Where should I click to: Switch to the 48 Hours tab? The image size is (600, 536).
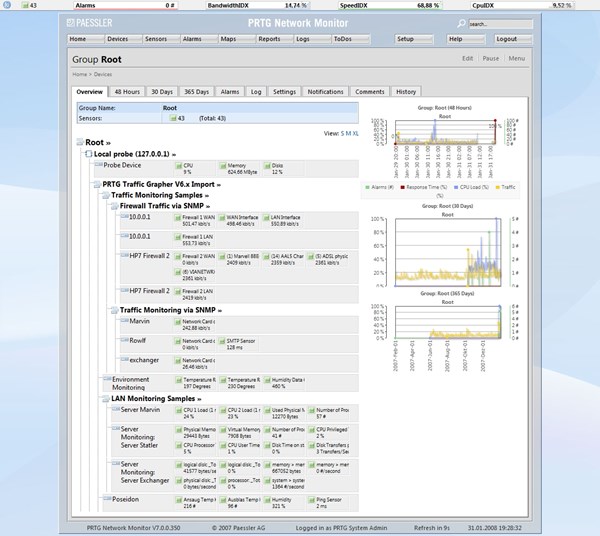(127, 91)
